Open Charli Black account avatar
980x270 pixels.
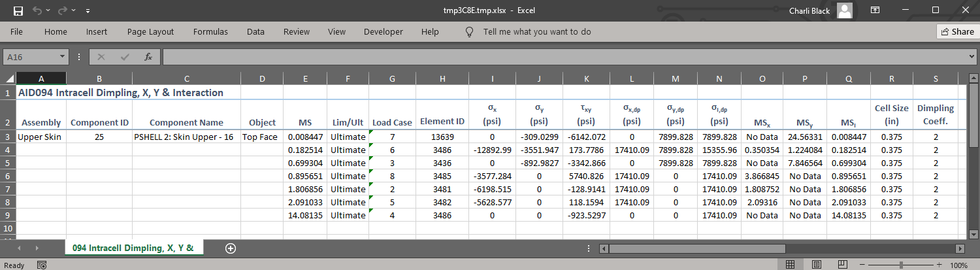click(x=845, y=10)
